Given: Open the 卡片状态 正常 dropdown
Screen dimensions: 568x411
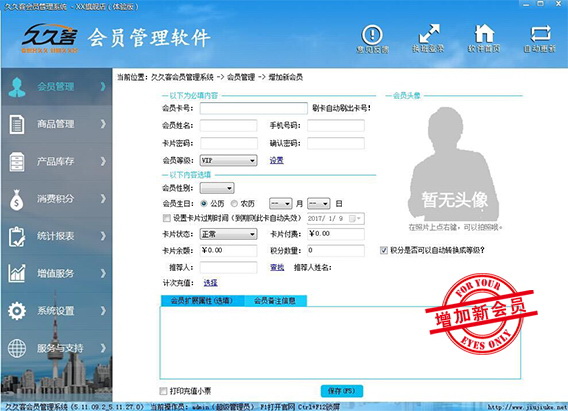Looking at the screenshot, I should (x=229, y=234).
